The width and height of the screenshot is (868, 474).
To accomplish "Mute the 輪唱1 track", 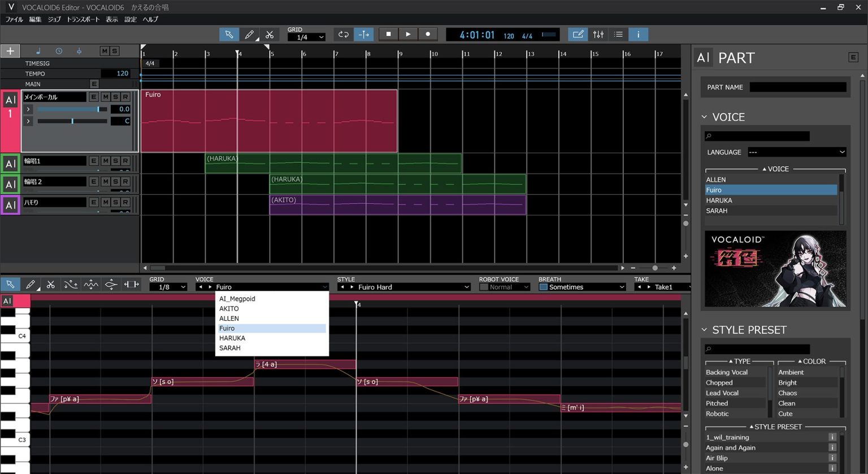I will (x=105, y=161).
